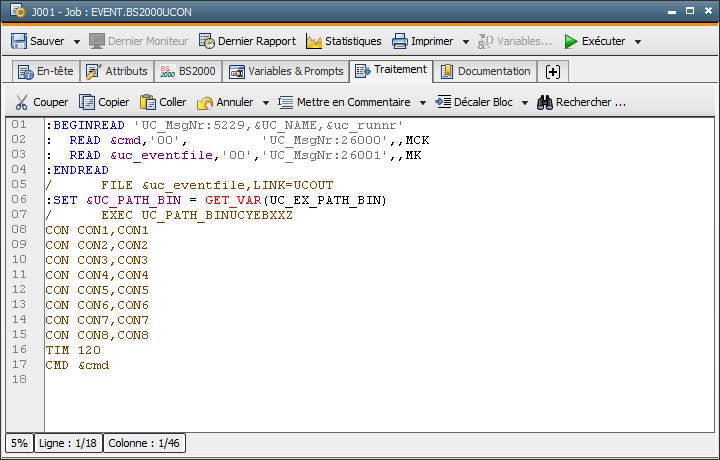Viewport: 720px width, 460px height.
Task: Click the Imprimer printer icon
Action: click(x=399, y=41)
